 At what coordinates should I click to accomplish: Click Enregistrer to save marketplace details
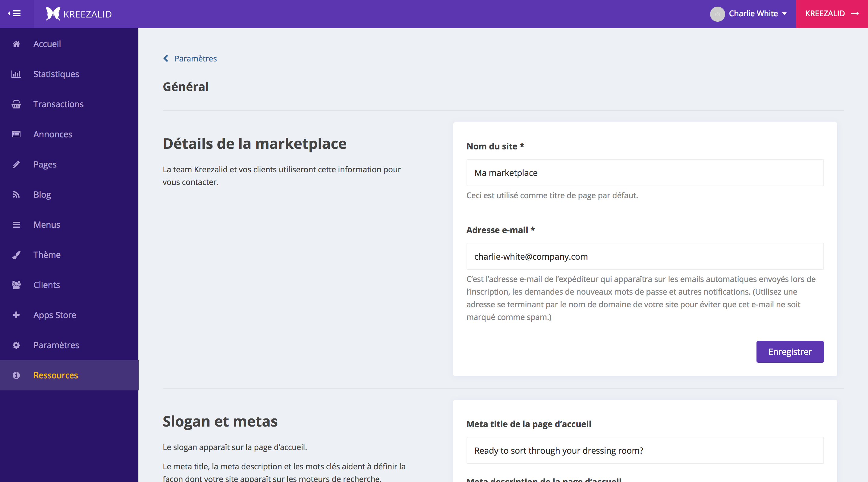coord(790,352)
